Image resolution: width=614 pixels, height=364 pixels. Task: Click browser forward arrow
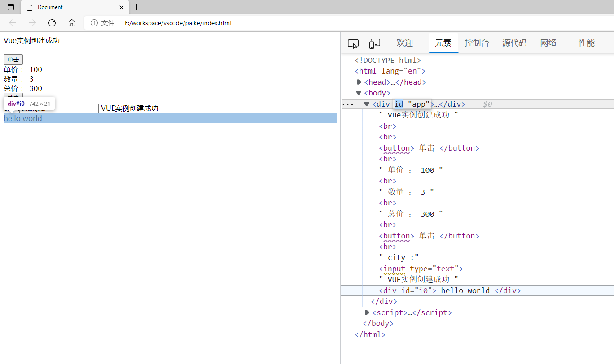[32, 23]
